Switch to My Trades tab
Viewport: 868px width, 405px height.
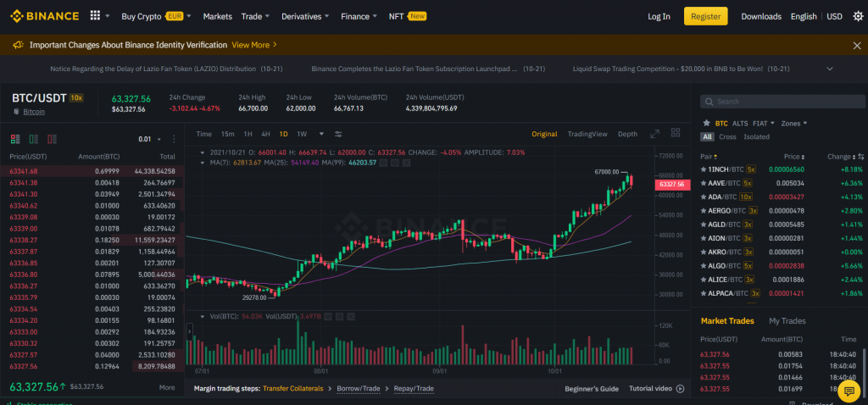(x=787, y=321)
